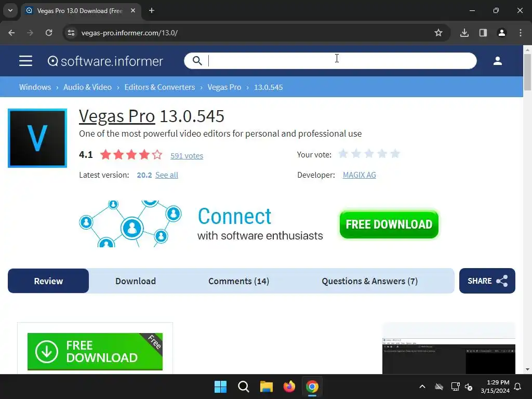Open taskbar Search

243,387
